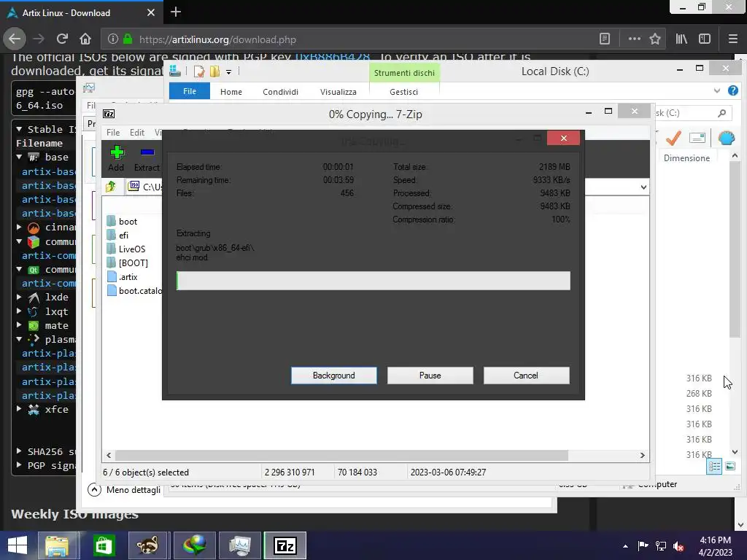Viewport: 747px width, 560px height.
Task: Expand the Explorer ribbon chevron
Action: click(717, 90)
